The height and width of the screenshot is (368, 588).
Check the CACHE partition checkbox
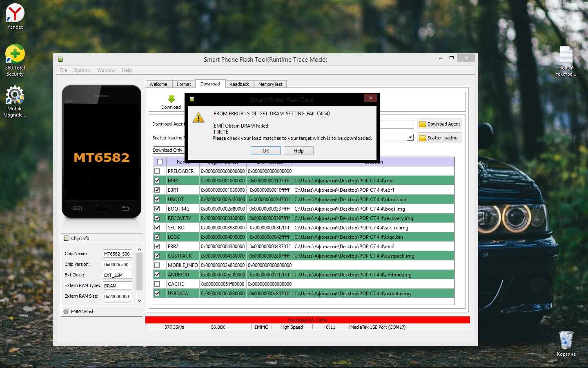point(157,284)
